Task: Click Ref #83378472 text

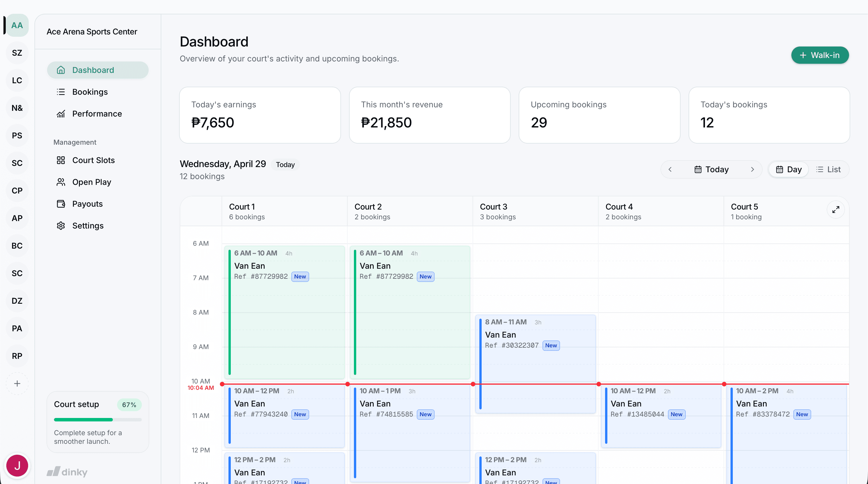Action: click(x=763, y=414)
